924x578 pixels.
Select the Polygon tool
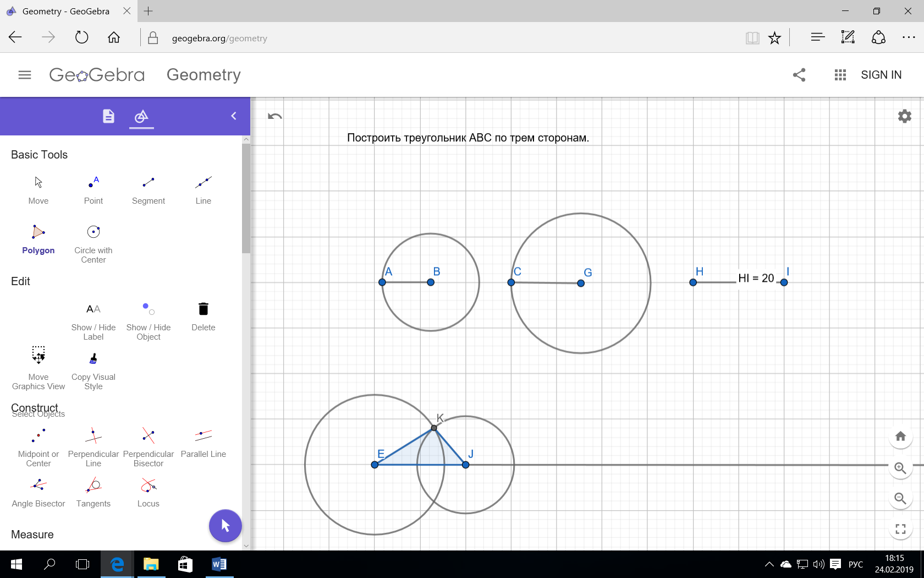click(38, 239)
